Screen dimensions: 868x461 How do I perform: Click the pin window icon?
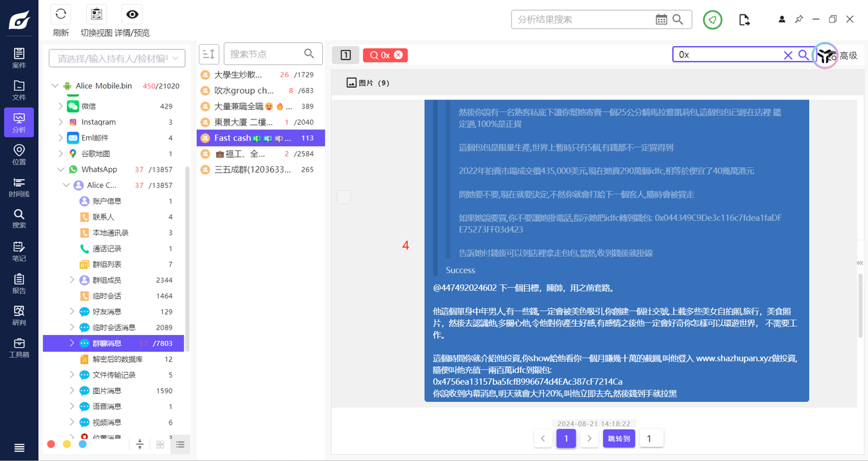tap(799, 20)
